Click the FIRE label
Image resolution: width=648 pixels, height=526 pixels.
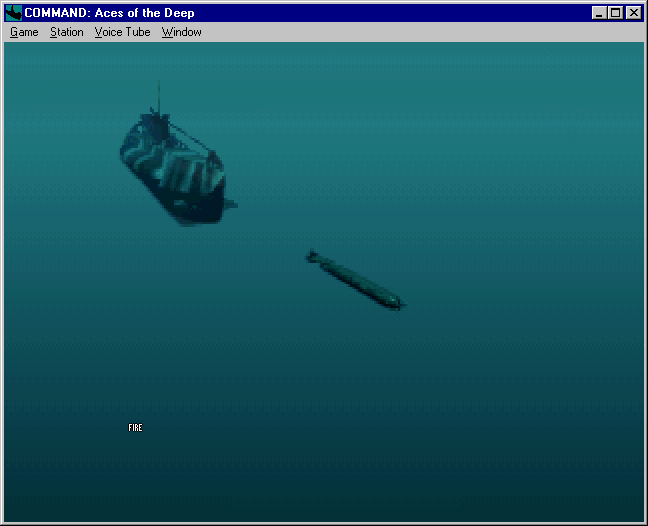pyautogui.click(x=135, y=428)
